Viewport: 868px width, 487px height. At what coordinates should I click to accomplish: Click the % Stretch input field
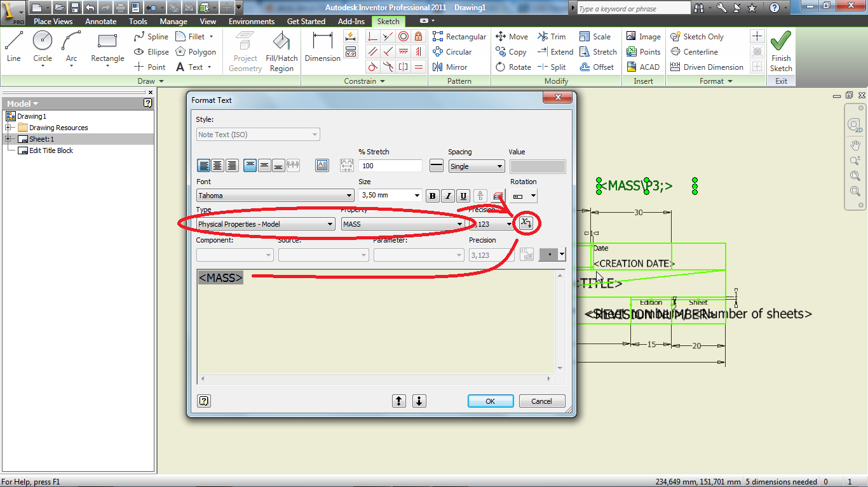click(390, 166)
